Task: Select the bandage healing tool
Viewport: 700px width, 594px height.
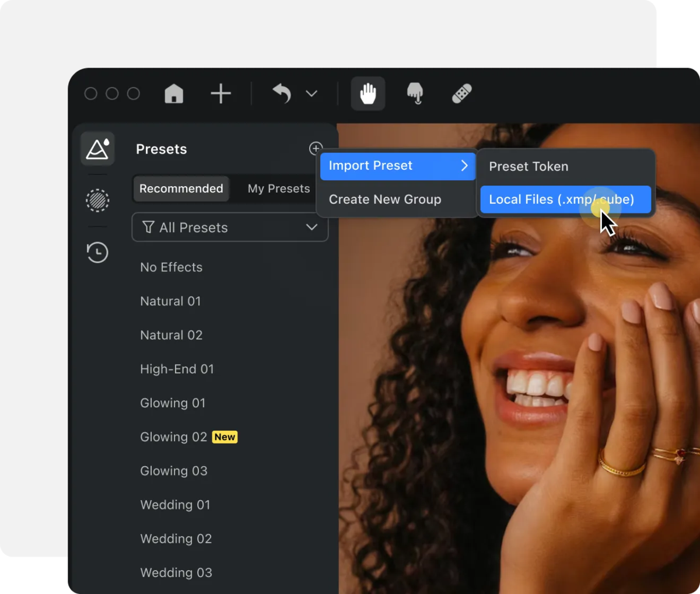Action: [461, 93]
